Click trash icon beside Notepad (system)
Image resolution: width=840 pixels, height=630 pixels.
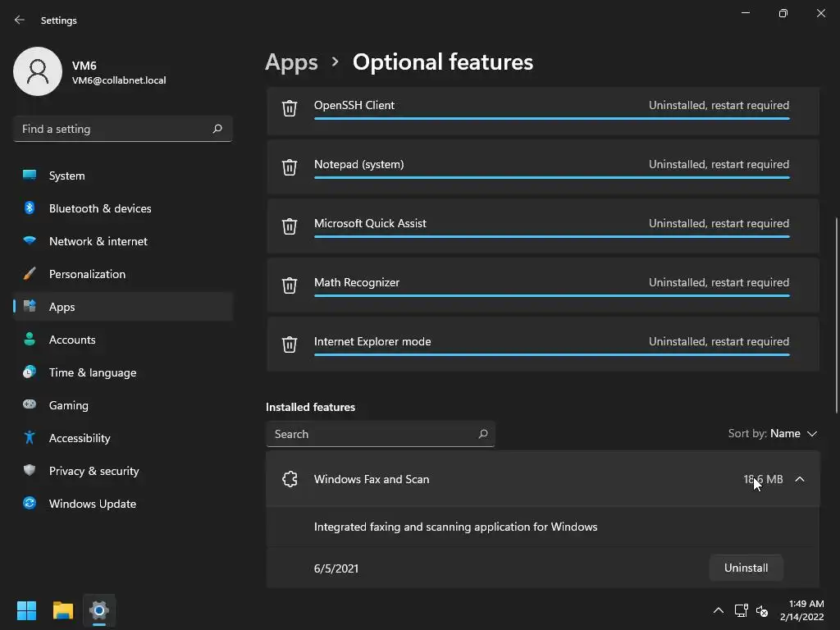tap(290, 167)
